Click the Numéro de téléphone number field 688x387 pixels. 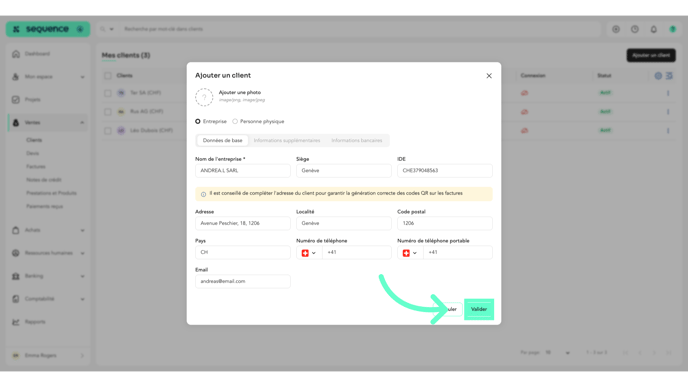tap(357, 252)
